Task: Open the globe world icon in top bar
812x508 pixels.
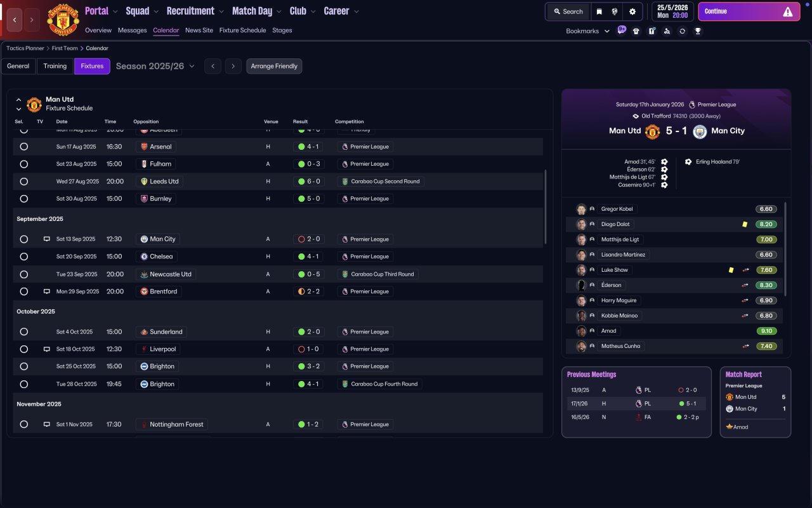Action: [615, 11]
